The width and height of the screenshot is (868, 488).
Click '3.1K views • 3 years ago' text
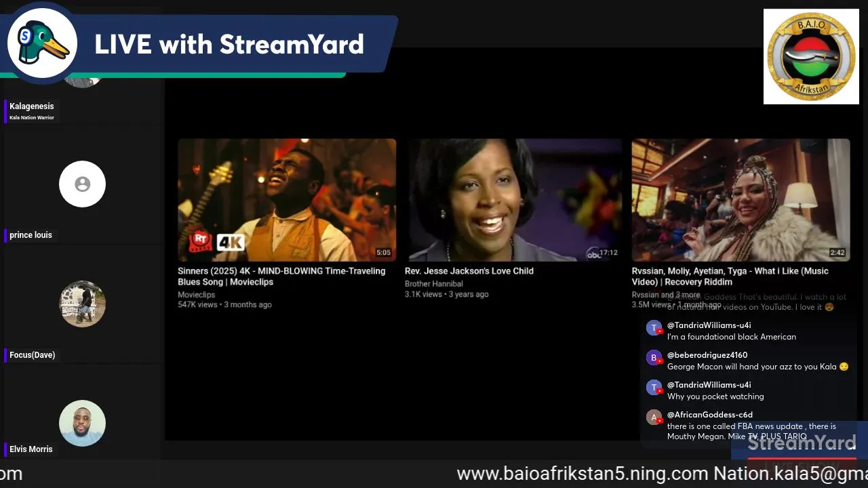point(447,294)
